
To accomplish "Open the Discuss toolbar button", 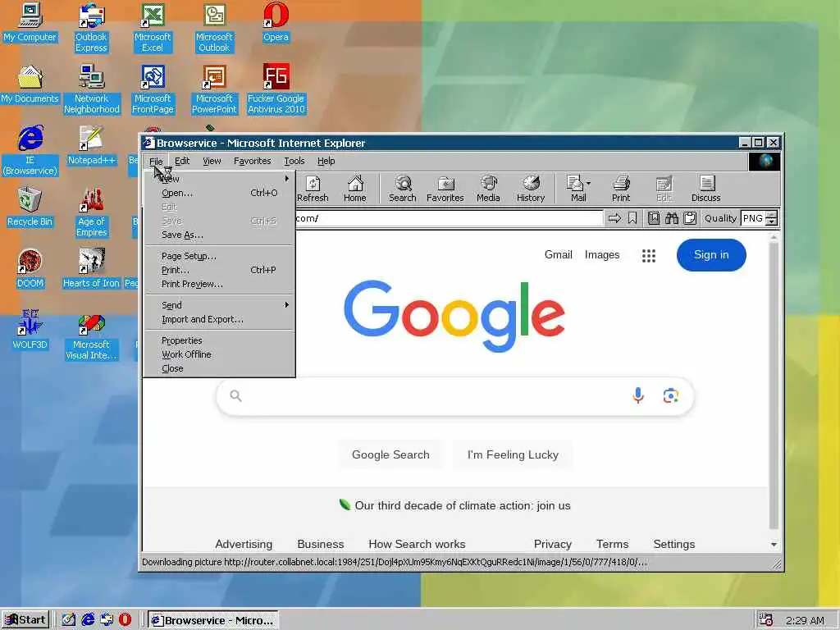I will (706, 189).
